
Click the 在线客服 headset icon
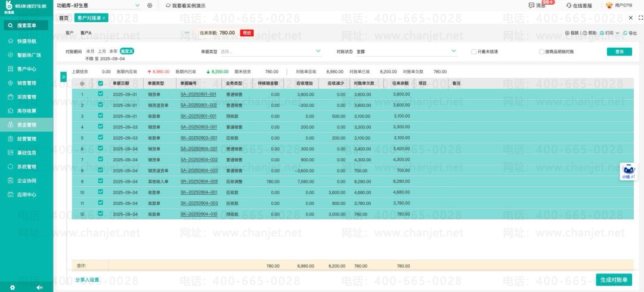[568, 6]
